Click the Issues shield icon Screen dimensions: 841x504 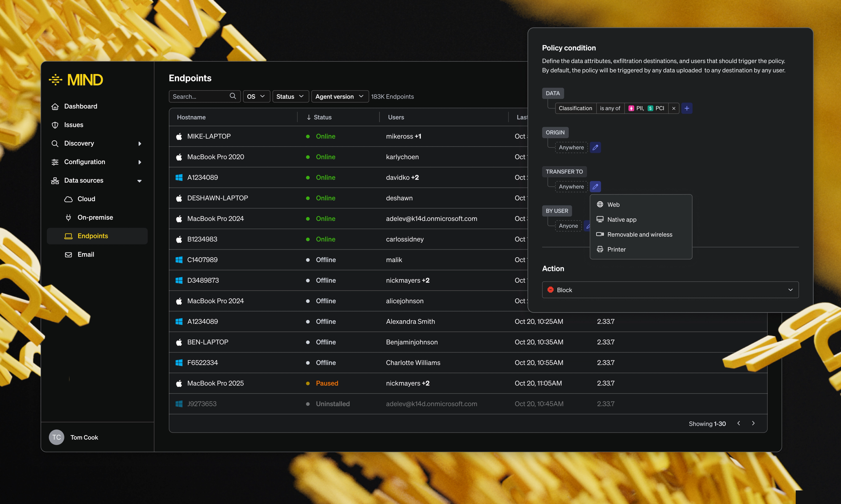pos(55,125)
